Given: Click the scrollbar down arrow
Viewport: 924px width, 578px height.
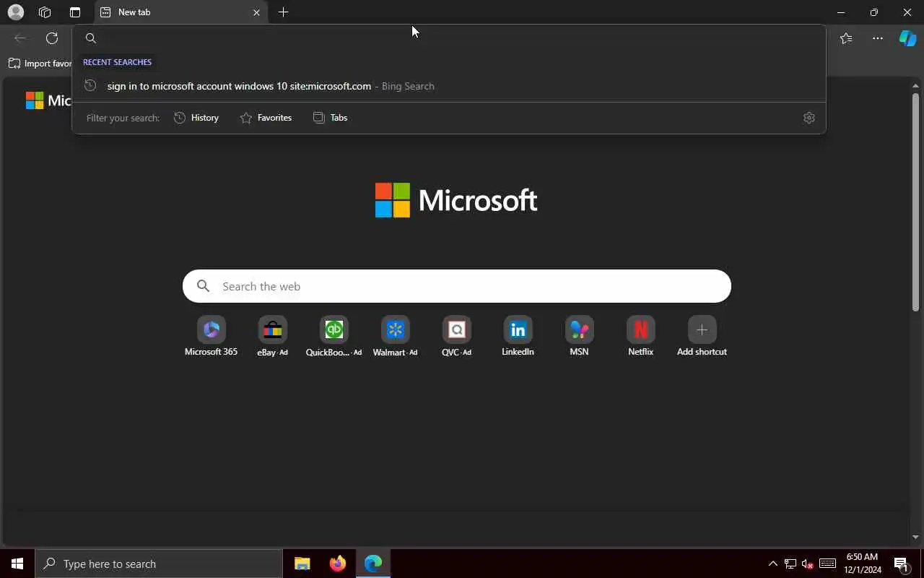Looking at the screenshot, I should [x=915, y=537].
